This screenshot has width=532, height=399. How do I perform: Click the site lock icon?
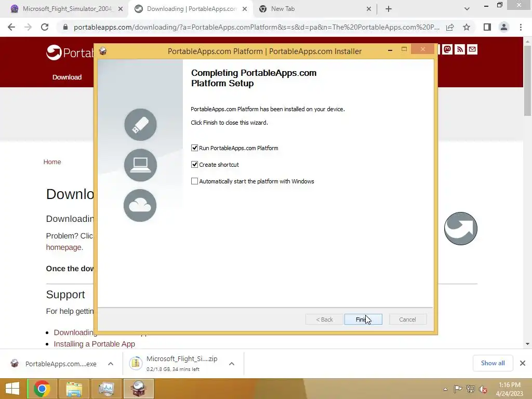click(x=65, y=27)
